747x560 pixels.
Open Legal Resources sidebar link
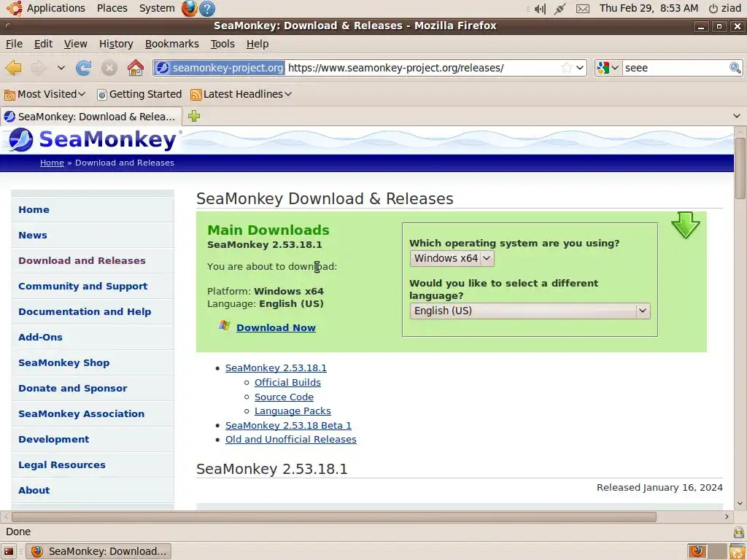[62, 464]
